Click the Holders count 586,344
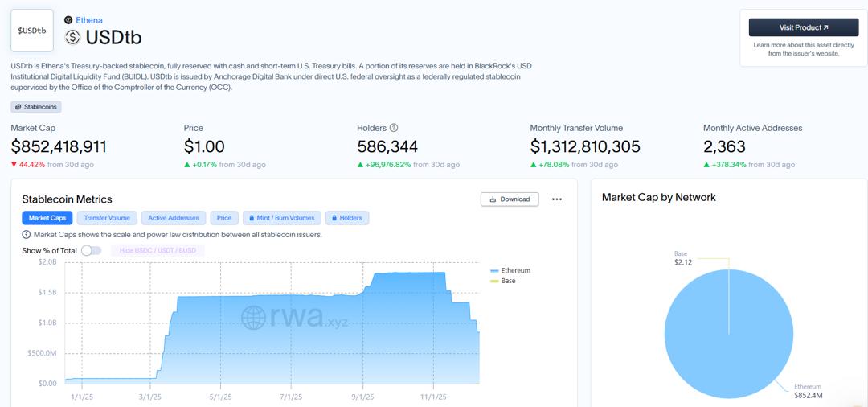868x407 pixels. click(x=387, y=146)
